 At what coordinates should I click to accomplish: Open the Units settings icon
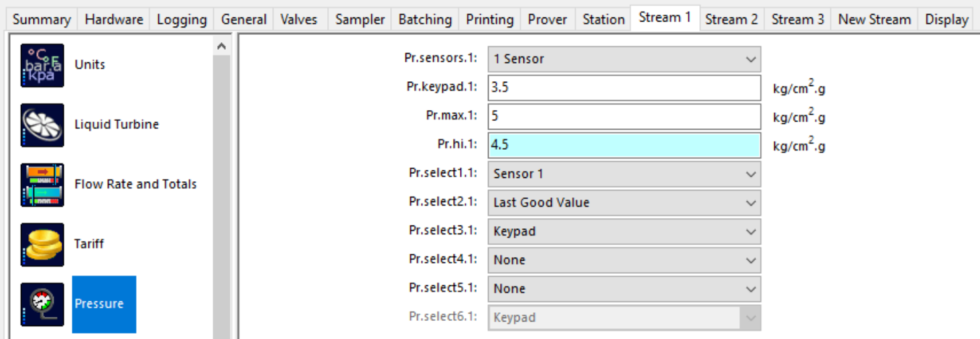(42, 65)
